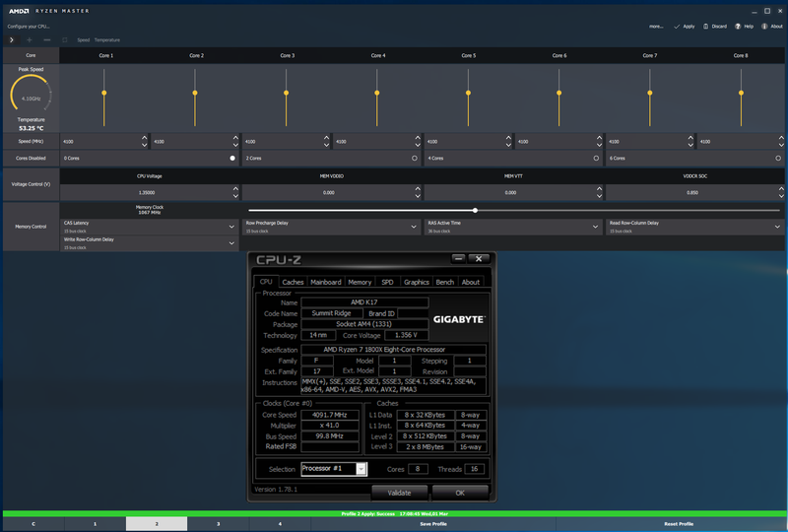Increase Core 1 speed with up arrow
This screenshot has width=788, height=532.
[x=145, y=137]
